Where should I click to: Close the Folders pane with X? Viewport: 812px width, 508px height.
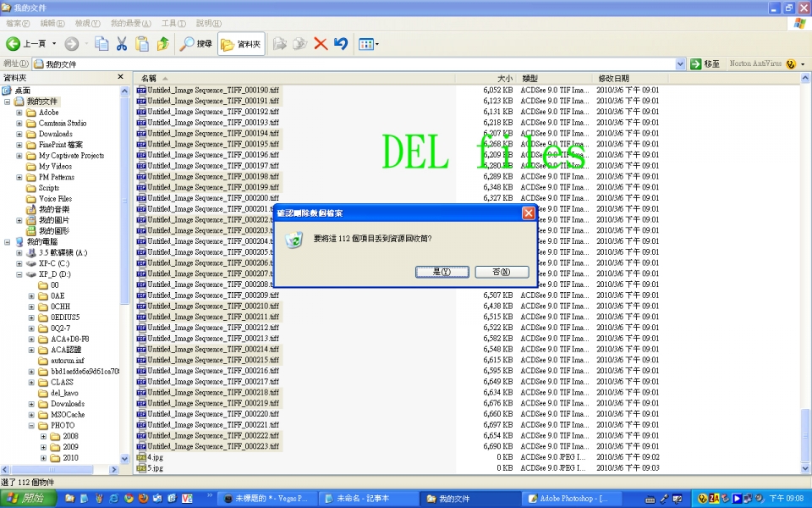[x=121, y=77]
